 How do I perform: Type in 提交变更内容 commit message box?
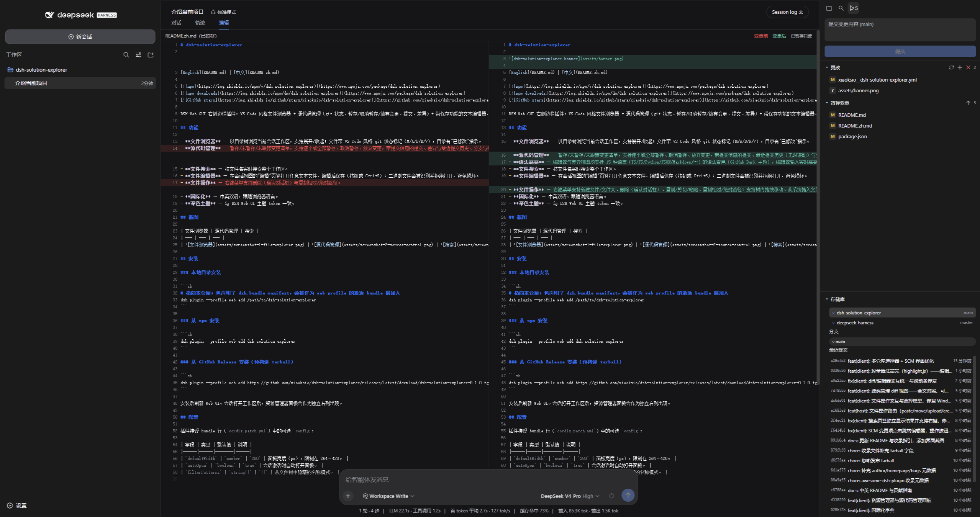point(900,29)
